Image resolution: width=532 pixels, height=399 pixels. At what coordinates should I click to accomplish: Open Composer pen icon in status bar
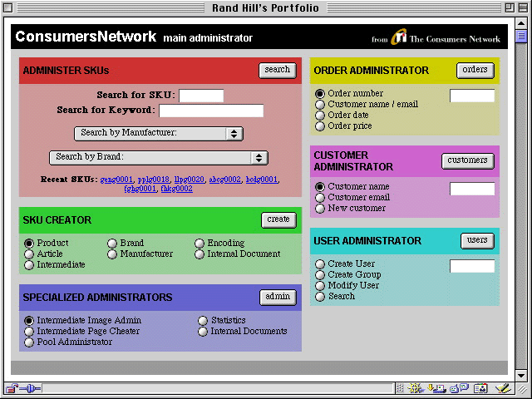502,388
